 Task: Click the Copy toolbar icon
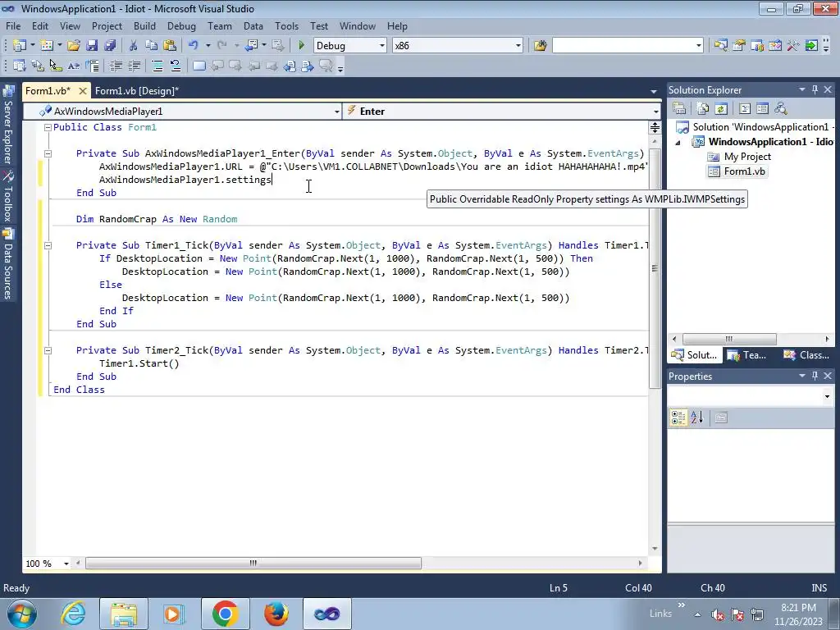coord(152,46)
